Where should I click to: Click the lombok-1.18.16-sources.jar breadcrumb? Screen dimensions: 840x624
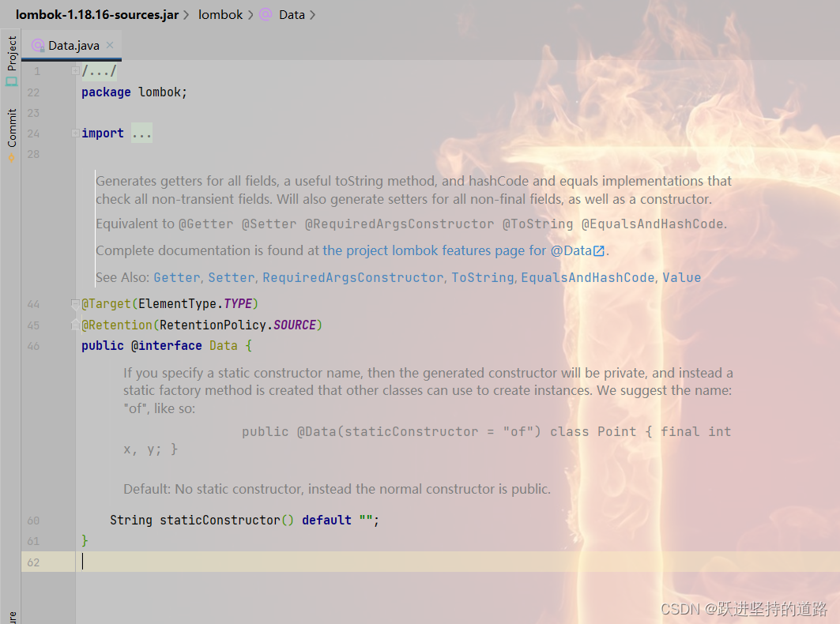coord(97,14)
